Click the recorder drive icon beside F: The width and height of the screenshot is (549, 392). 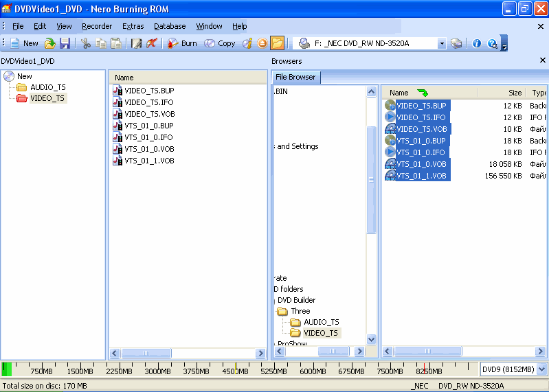[304, 43]
